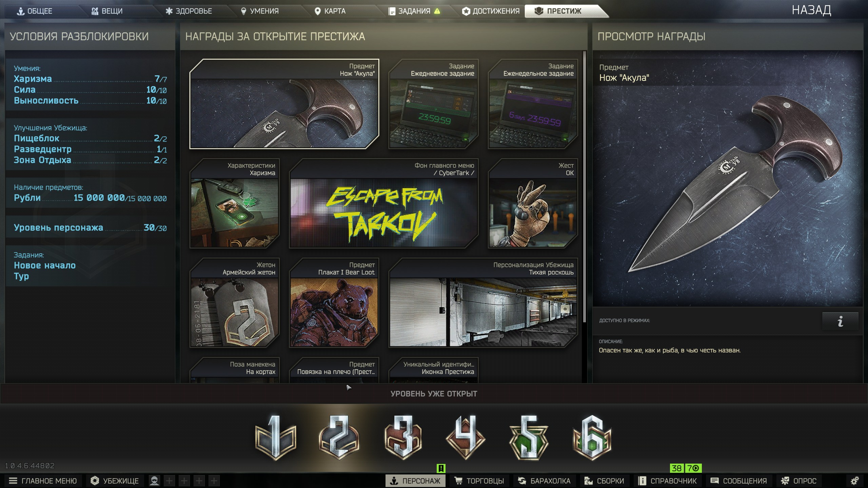Select the Prestige level 3 badge

(x=402, y=438)
